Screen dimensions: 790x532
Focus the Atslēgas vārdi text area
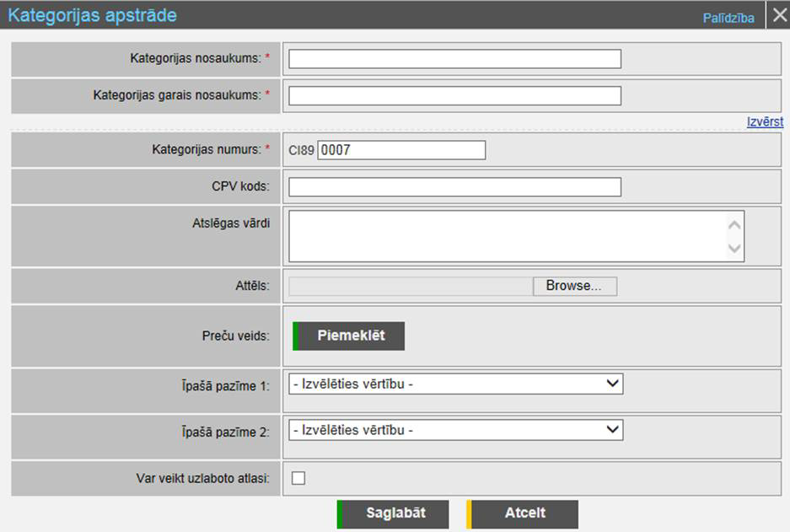click(x=506, y=236)
